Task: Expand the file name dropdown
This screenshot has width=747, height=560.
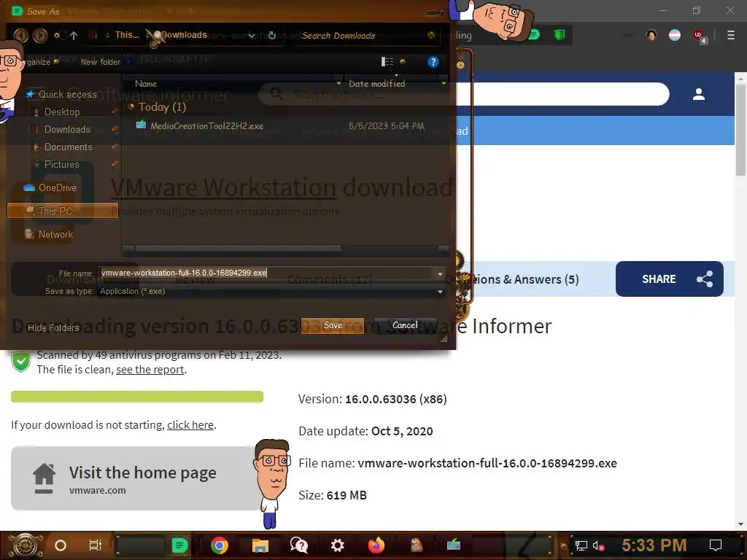Action: coord(440,274)
